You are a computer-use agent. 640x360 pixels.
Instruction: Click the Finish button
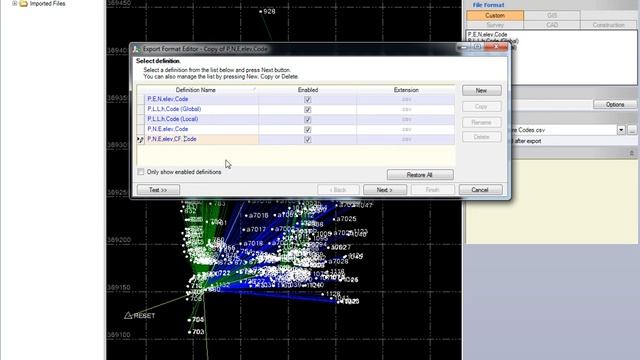point(432,190)
